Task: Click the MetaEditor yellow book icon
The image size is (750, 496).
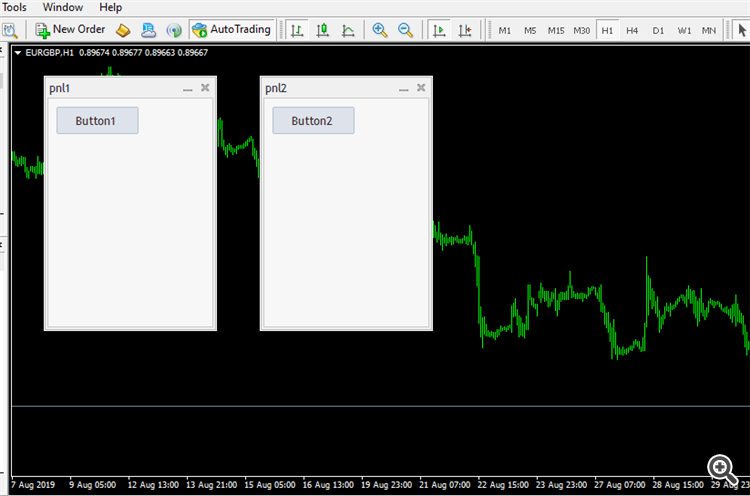Action: 123,30
